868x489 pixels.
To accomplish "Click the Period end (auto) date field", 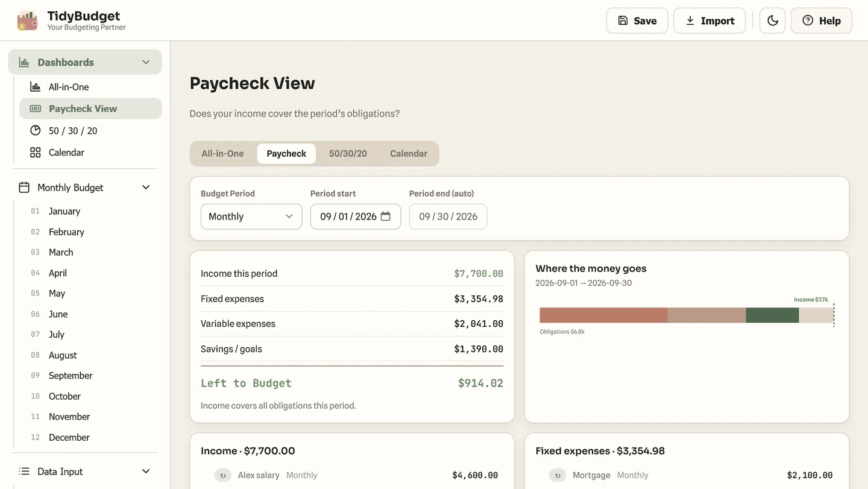I will pyautogui.click(x=448, y=216).
